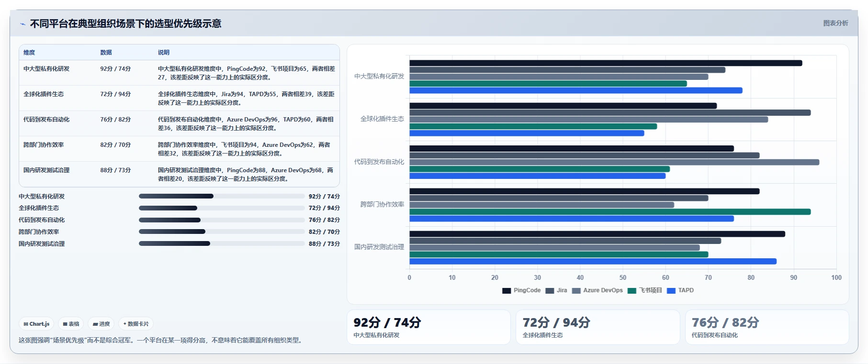Image resolution: width=868 pixels, height=364 pixels.
Task: Click the 进度 tag
Action: [101, 324]
